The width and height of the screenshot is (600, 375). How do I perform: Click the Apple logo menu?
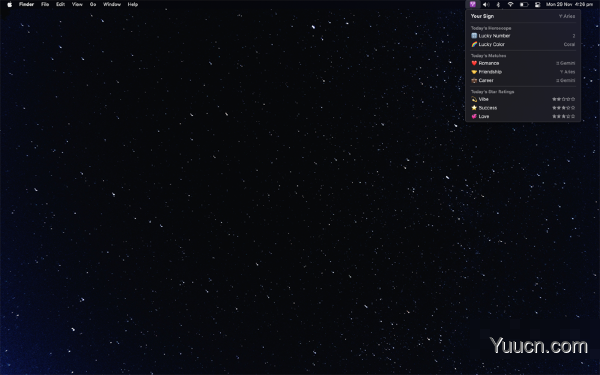pos(10,5)
